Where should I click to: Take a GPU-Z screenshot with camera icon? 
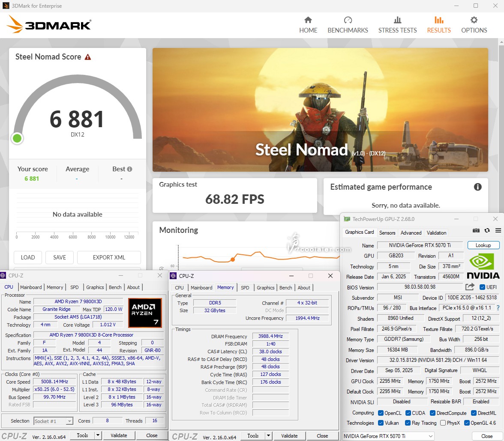click(x=476, y=231)
